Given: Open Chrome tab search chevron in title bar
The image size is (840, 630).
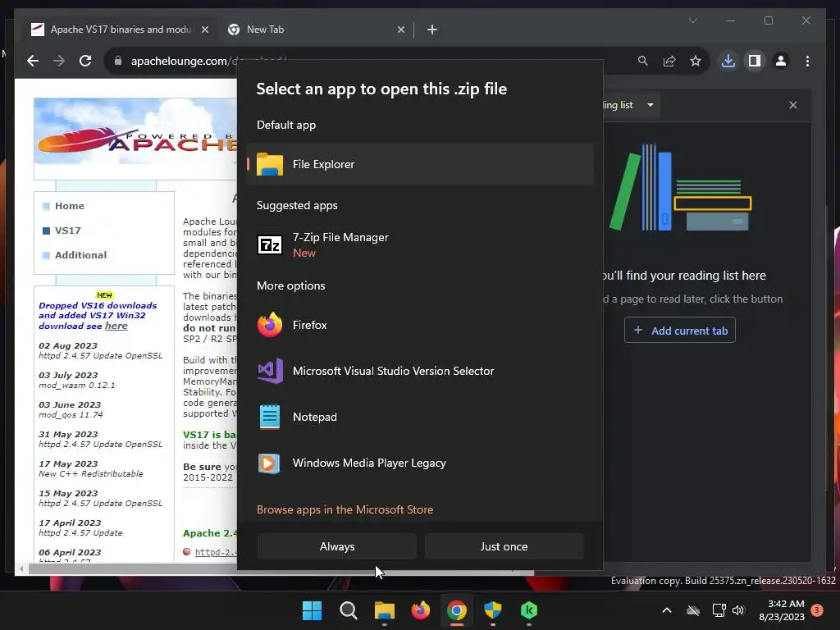Looking at the screenshot, I should [x=692, y=21].
